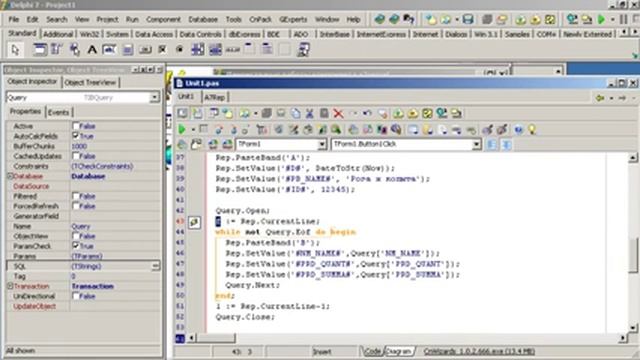Open the File menu
This screenshot has width=640, height=360.
point(13,19)
